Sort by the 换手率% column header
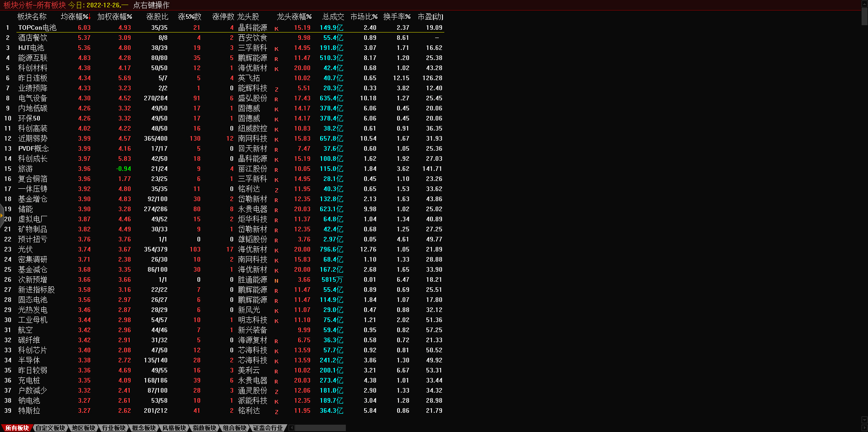The width and height of the screenshot is (868, 432). [x=397, y=16]
